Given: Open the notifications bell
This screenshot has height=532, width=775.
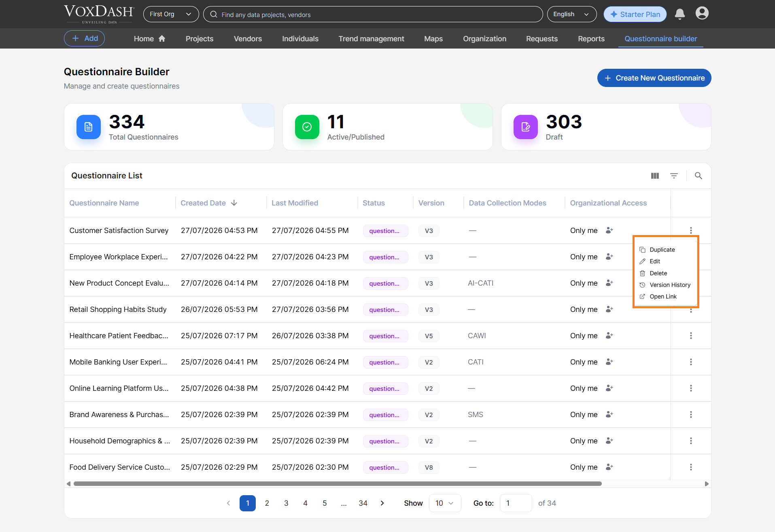Looking at the screenshot, I should click(x=680, y=14).
